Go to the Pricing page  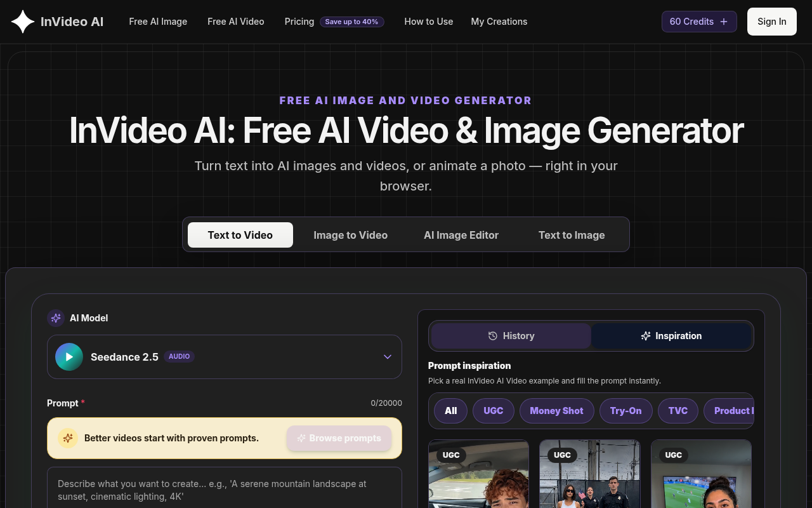click(299, 22)
